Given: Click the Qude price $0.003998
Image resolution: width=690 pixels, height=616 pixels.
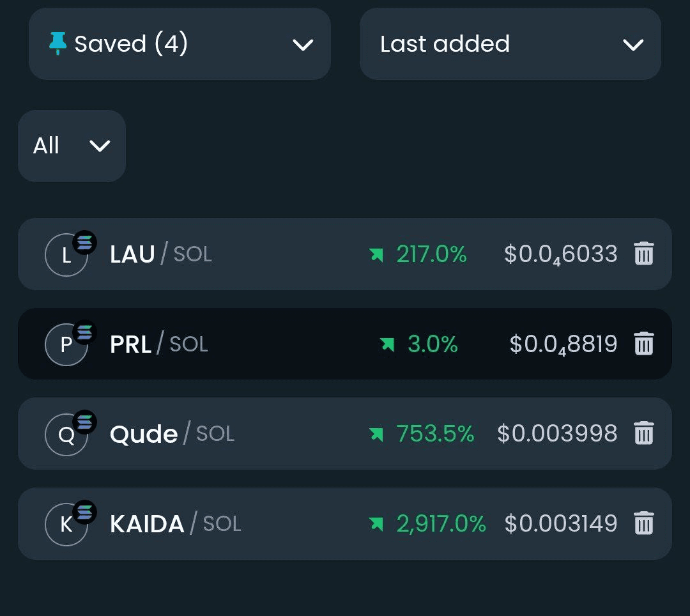Looking at the screenshot, I should pyautogui.click(x=557, y=434).
